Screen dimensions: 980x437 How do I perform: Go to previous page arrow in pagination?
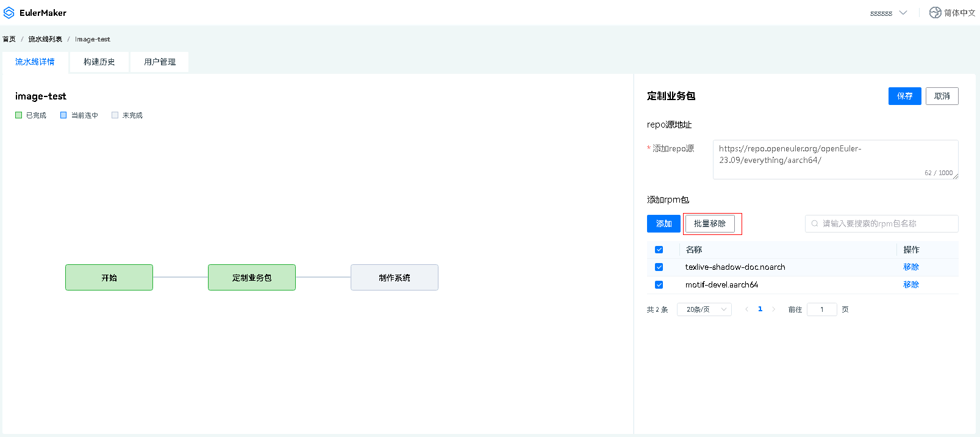746,309
